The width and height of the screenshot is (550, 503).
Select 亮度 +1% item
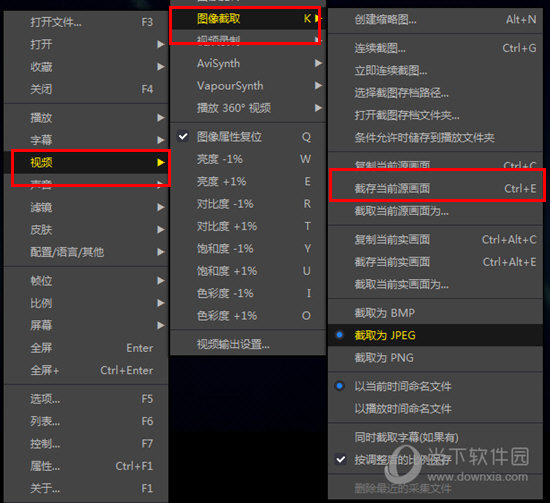248,182
